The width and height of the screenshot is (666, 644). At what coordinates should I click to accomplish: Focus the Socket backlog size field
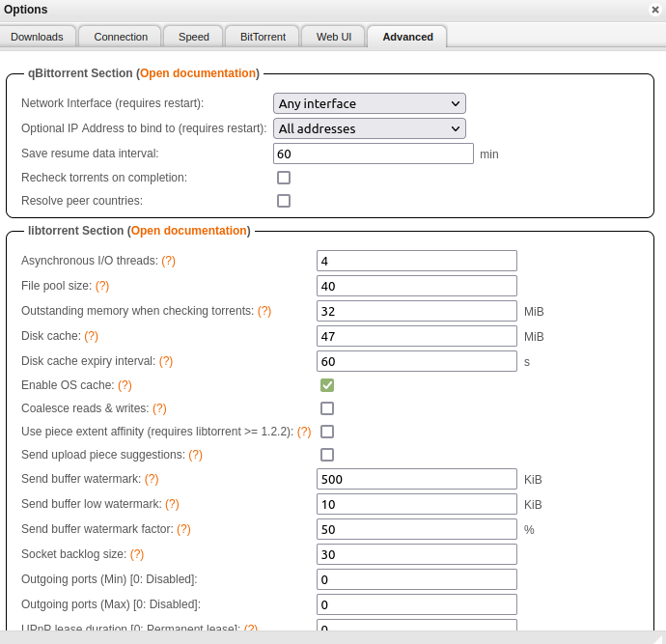[417, 554]
